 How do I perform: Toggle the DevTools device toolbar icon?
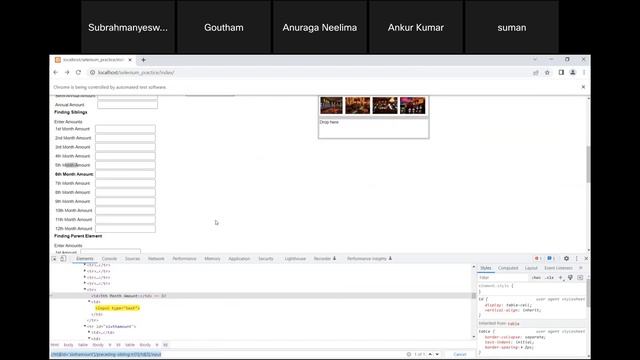63,259
